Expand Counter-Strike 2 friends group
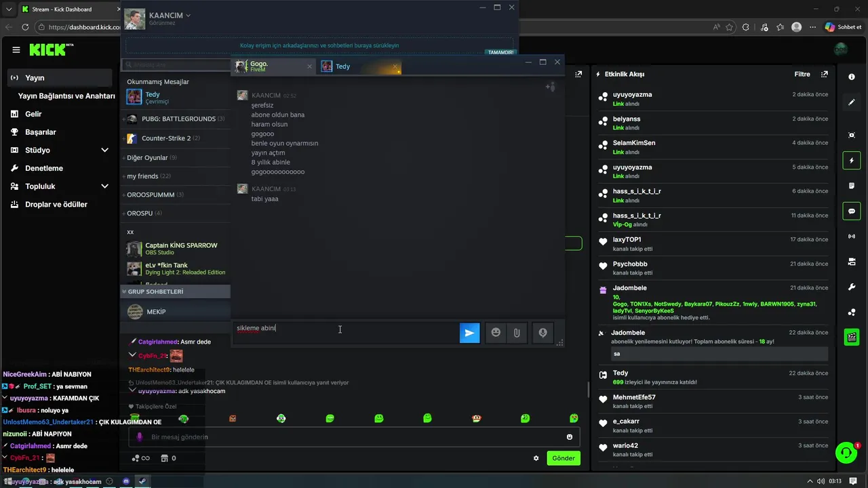The width and height of the screenshot is (868, 488). [175, 138]
